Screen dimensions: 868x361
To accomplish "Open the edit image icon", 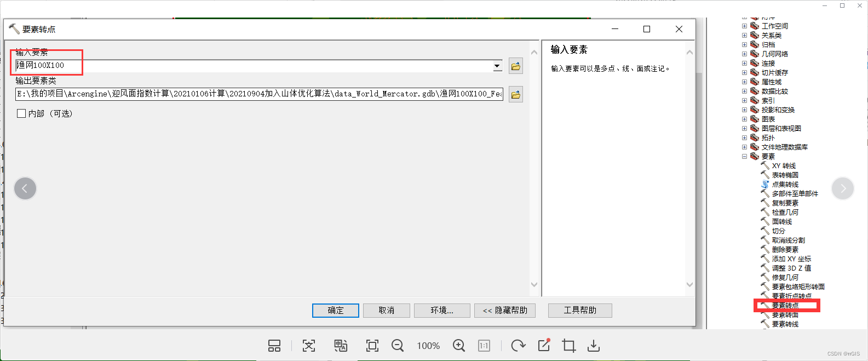I will click(544, 345).
